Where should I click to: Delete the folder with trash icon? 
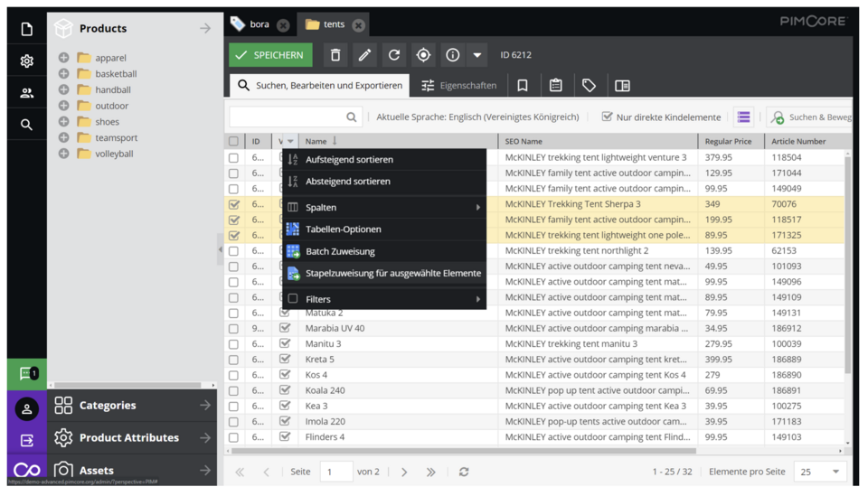[335, 55]
